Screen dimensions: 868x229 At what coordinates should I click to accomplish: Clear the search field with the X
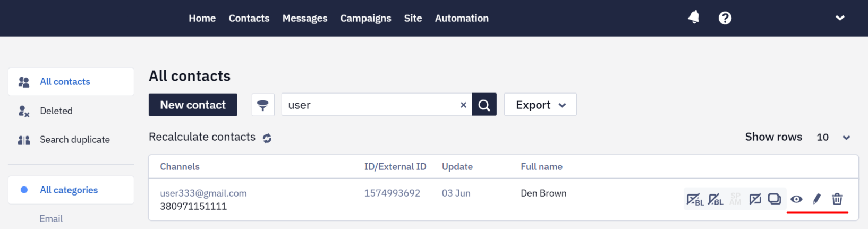463,105
